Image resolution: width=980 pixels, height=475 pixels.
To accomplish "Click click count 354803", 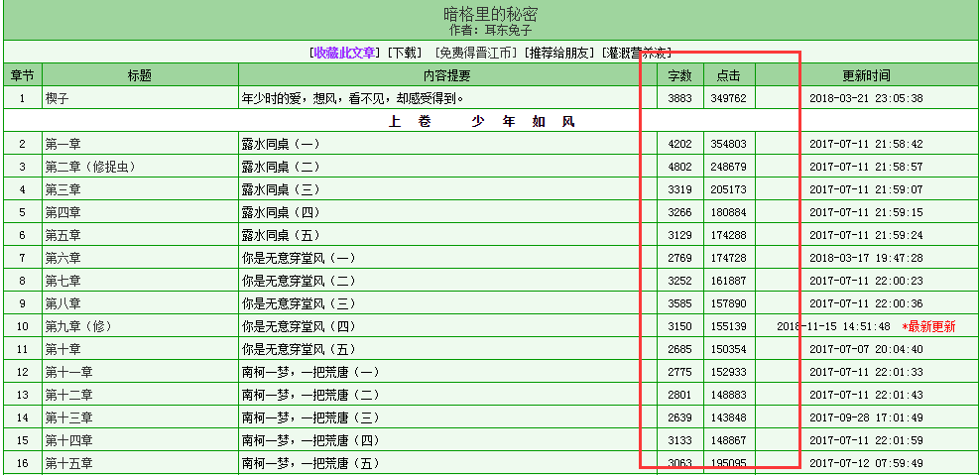I will (x=729, y=144).
